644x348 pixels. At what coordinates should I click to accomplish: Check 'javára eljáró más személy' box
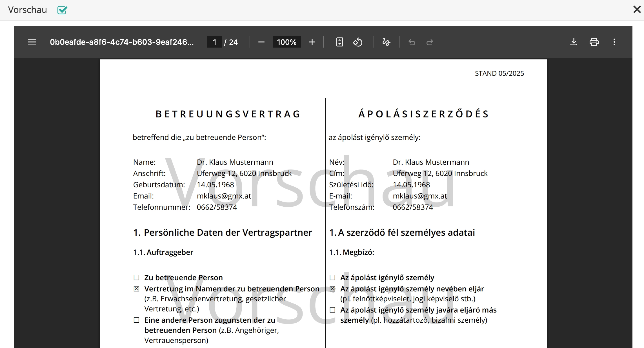pos(332,310)
